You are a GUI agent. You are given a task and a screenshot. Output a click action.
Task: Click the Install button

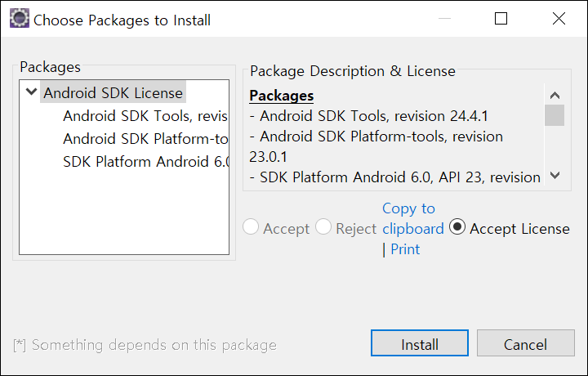coord(420,343)
